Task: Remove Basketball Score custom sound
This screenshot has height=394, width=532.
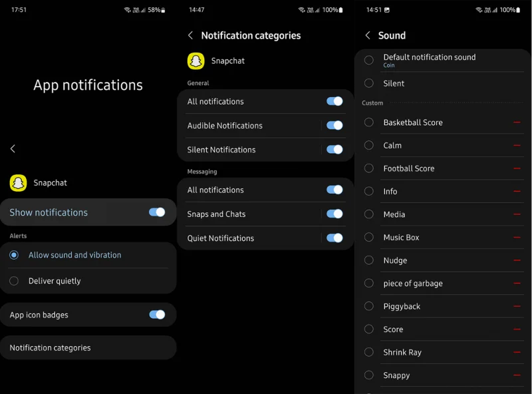Action: [517, 122]
